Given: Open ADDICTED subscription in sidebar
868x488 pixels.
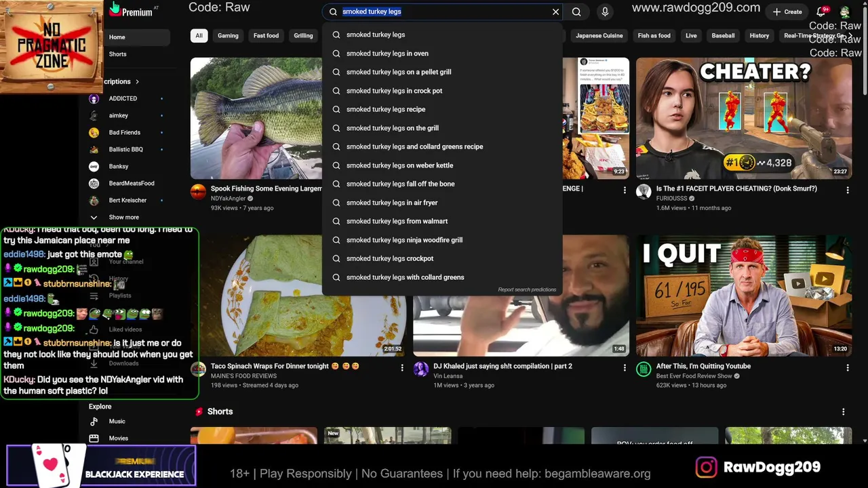Looking at the screenshot, I should click(127, 98).
